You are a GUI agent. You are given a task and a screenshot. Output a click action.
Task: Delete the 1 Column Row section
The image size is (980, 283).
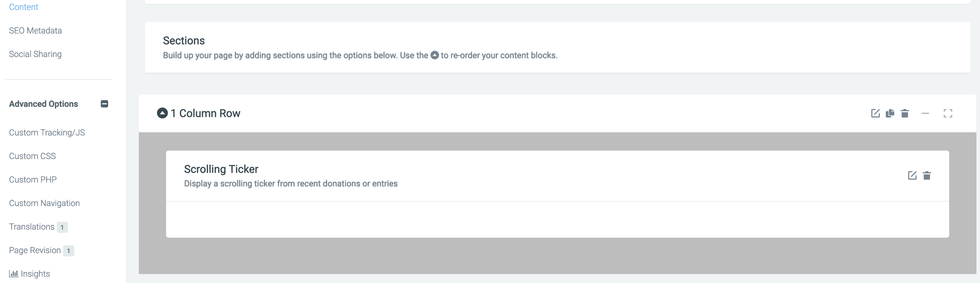tap(905, 113)
